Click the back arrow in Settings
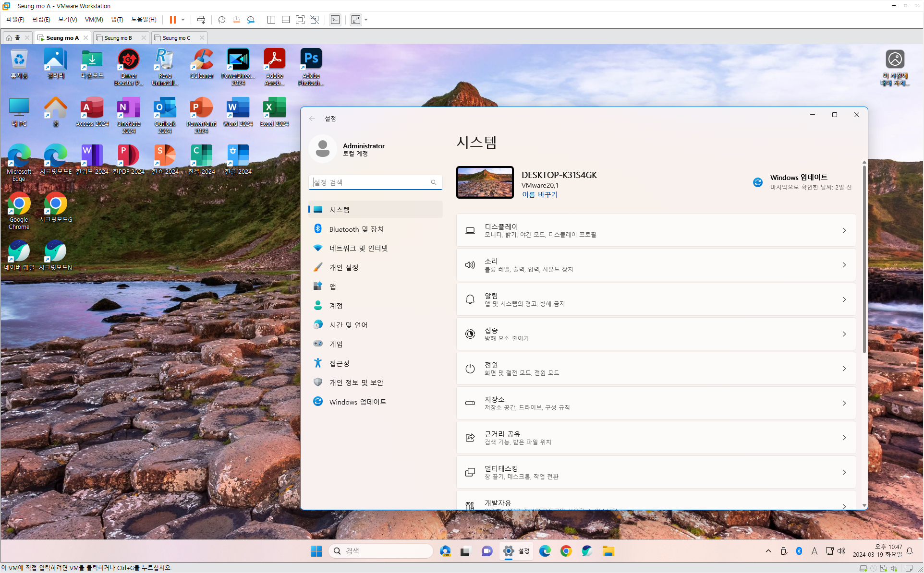This screenshot has width=924, height=573. tap(312, 119)
